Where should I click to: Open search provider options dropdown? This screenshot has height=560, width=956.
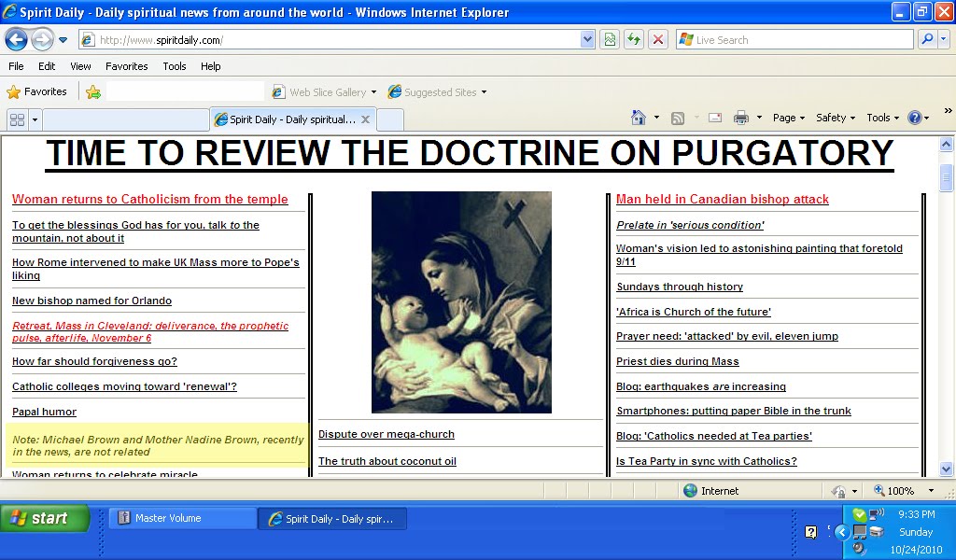[943, 40]
